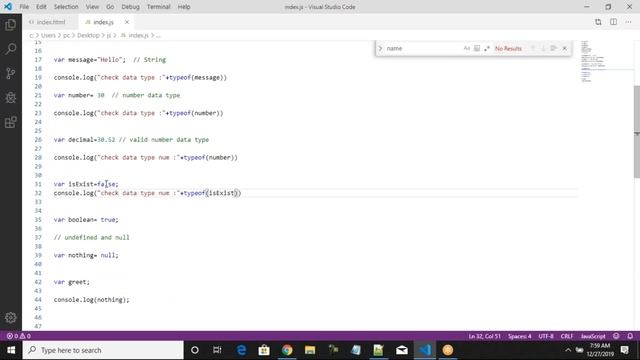The height and width of the screenshot is (360, 640).
Task: Click line number 31 in gutter
Action: (x=38, y=184)
